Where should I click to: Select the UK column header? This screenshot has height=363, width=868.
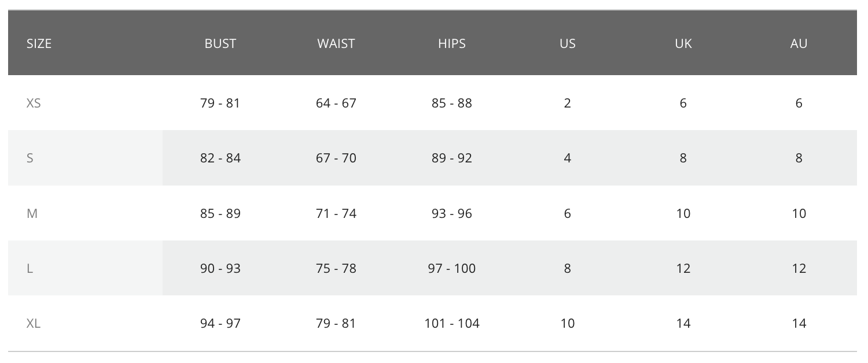point(683,43)
